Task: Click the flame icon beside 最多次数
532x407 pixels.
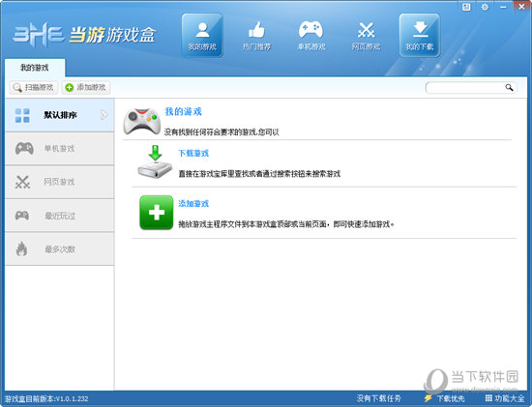Action: click(x=21, y=249)
